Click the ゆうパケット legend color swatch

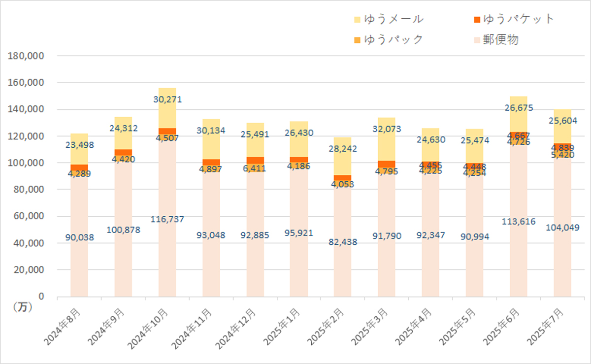pos(476,20)
